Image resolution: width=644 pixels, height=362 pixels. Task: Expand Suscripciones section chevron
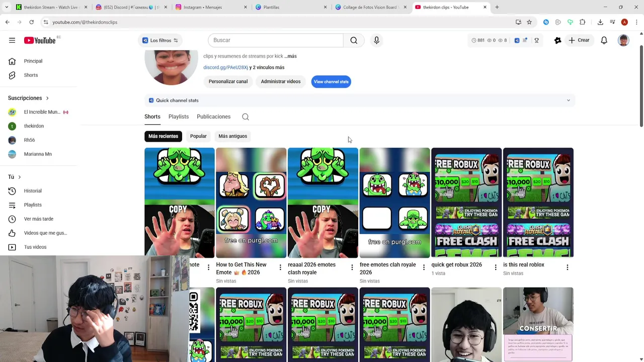(x=47, y=98)
